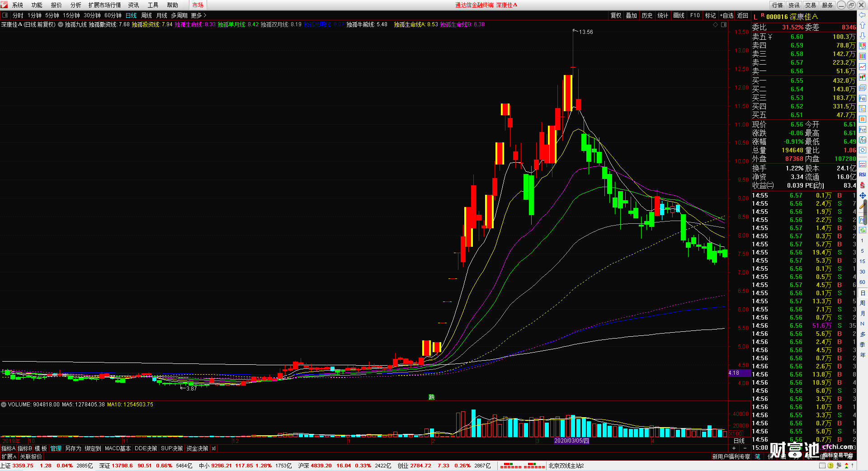Switch chart to 60分钟 period
This screenshot has width=868, height=471.
tap(113, 15)
